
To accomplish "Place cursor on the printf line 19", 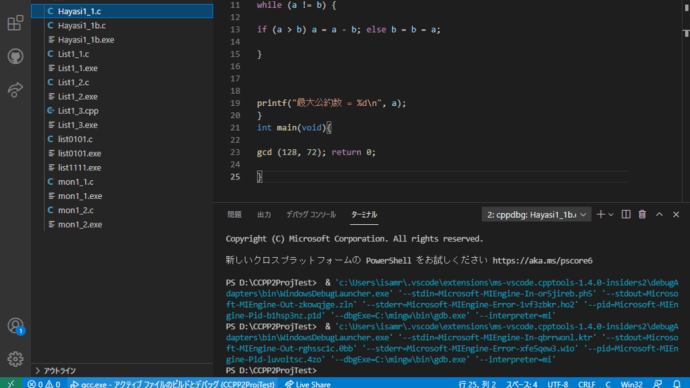I will 331,103.
